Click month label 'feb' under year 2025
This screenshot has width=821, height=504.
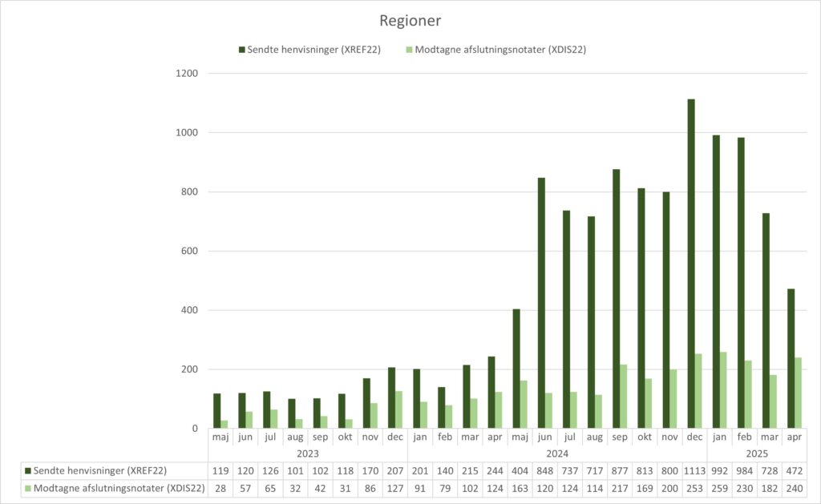click(x=745, y=437)
